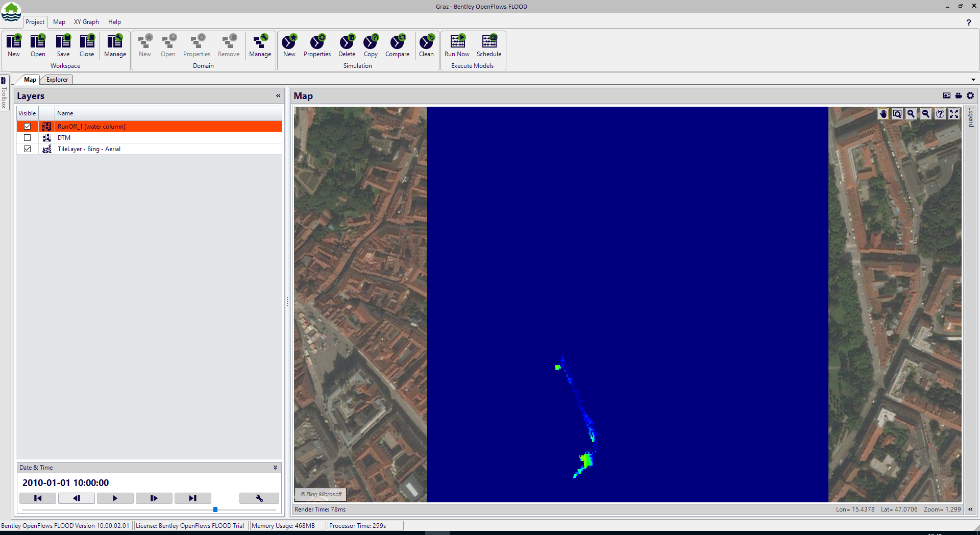Step back one time step
980x535 pixels.
77,498
